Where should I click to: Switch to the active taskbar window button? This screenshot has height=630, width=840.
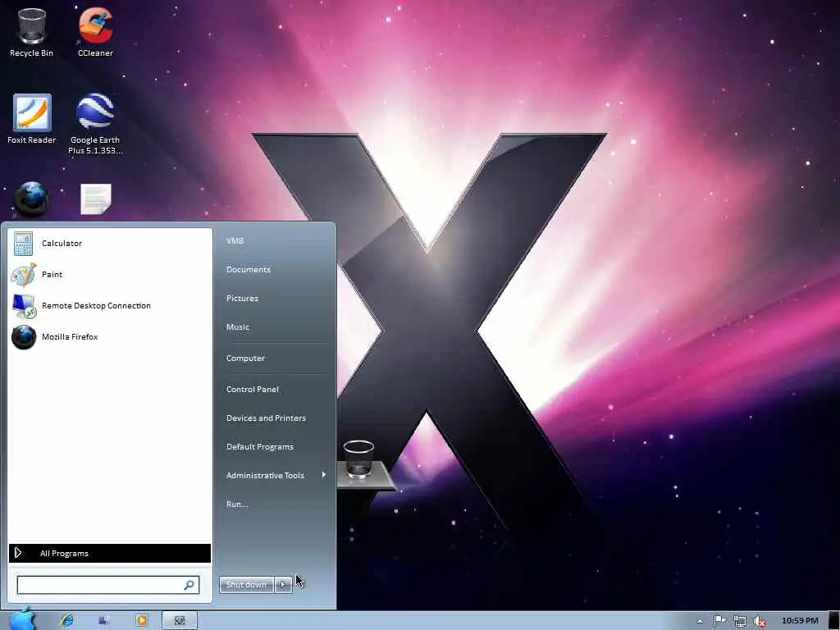coord(180,620)
